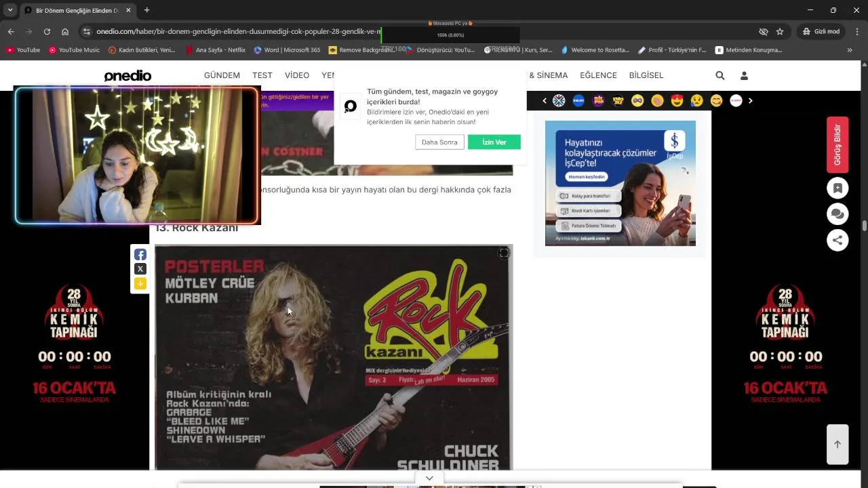Click the page vertical scrollbar thumb

tap(865, 226)
